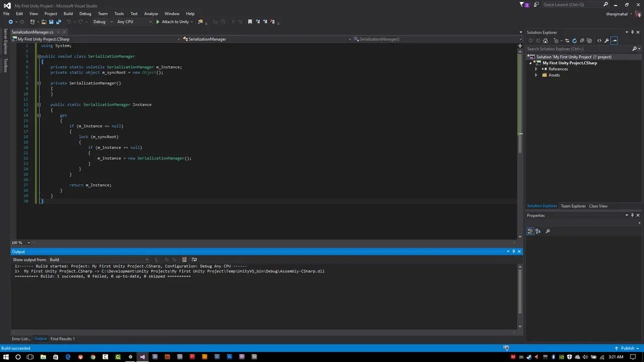Clear all bookmarks icon
This screenshot has width=644, height=362.
coord(273,22)
